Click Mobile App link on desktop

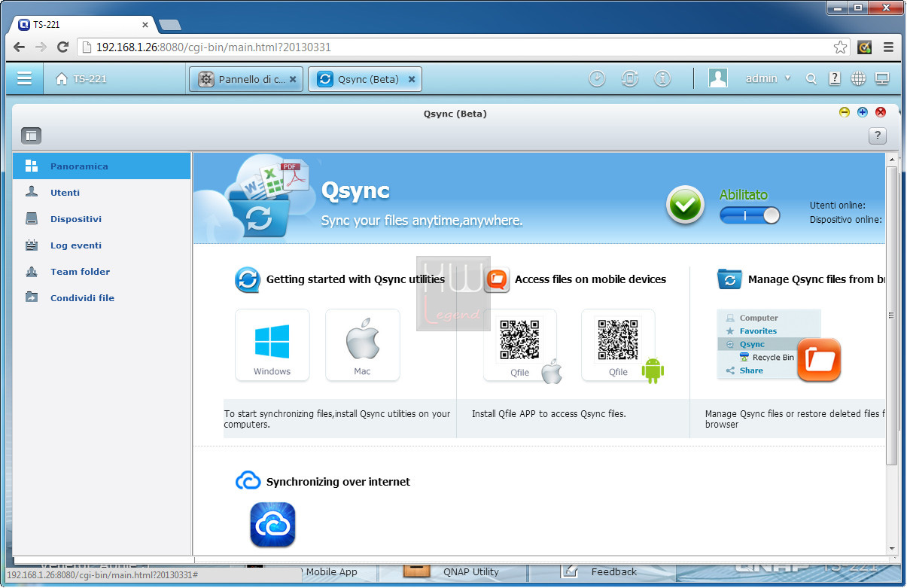pos(331,571)
